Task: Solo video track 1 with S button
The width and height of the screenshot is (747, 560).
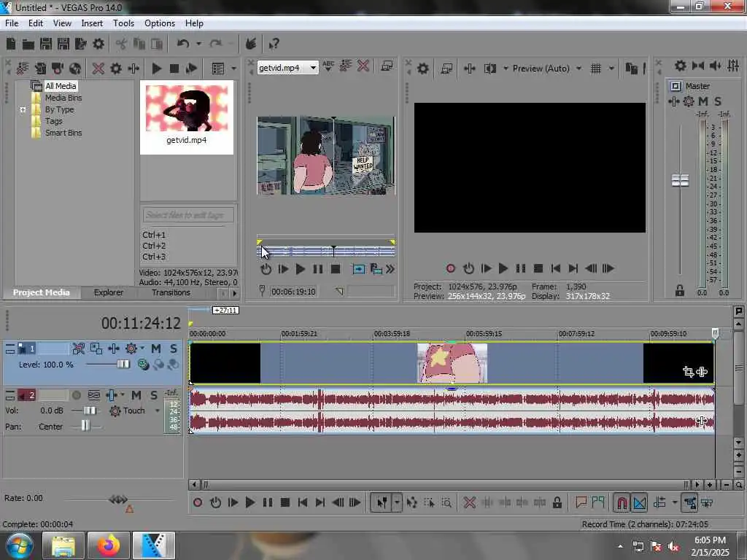Action: point(174,349)
